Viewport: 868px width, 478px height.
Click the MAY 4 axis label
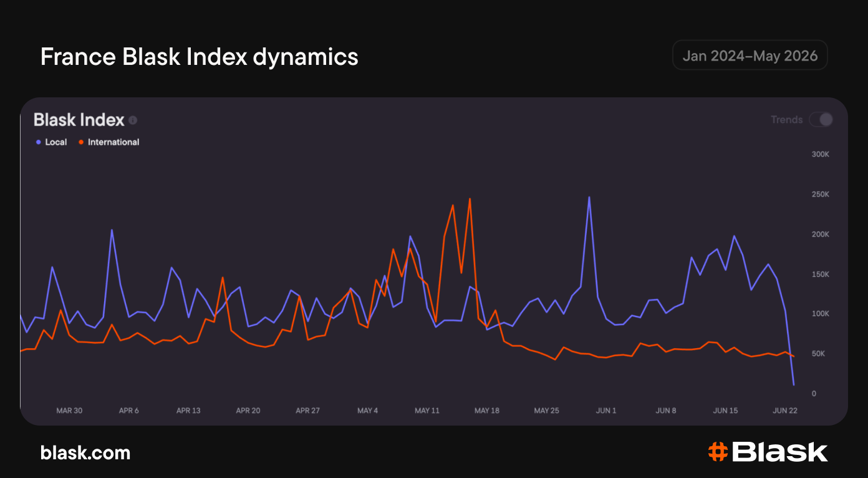point(367,411)
